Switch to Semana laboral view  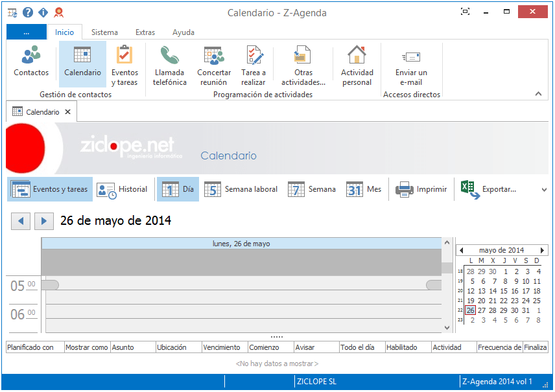241,189
